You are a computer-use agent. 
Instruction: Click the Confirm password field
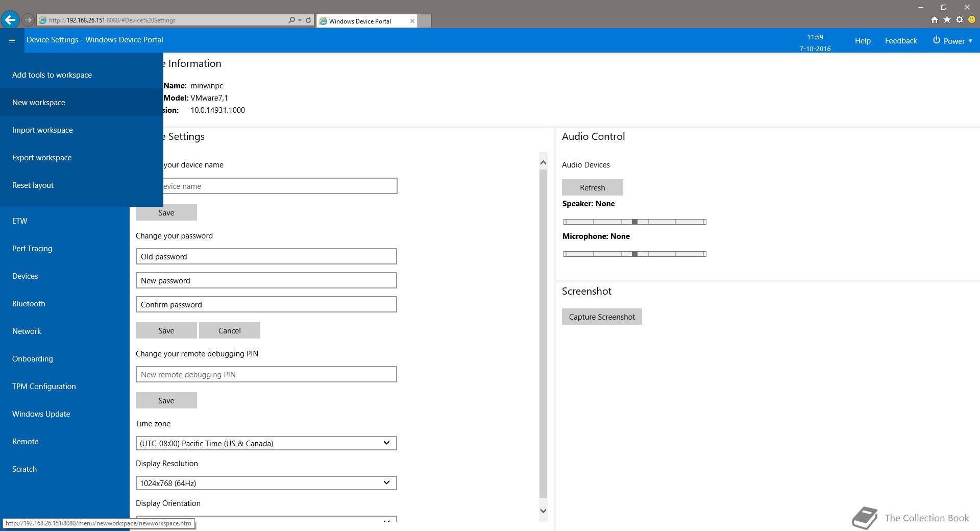(266, 304)
